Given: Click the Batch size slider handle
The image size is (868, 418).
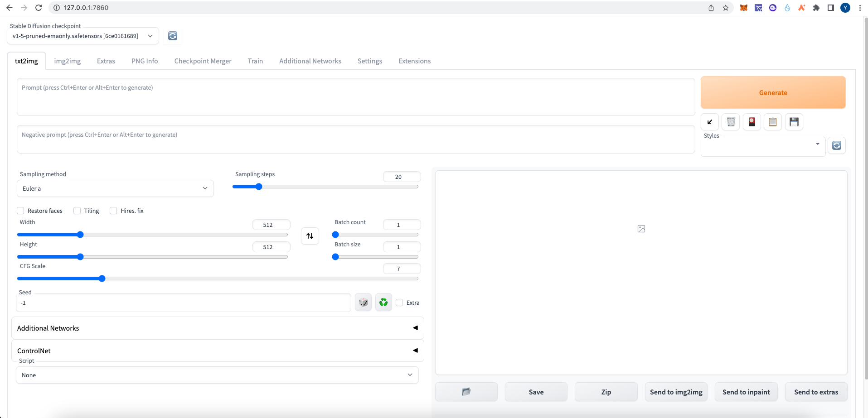Looking at the screenshot, I should (335, 257).
